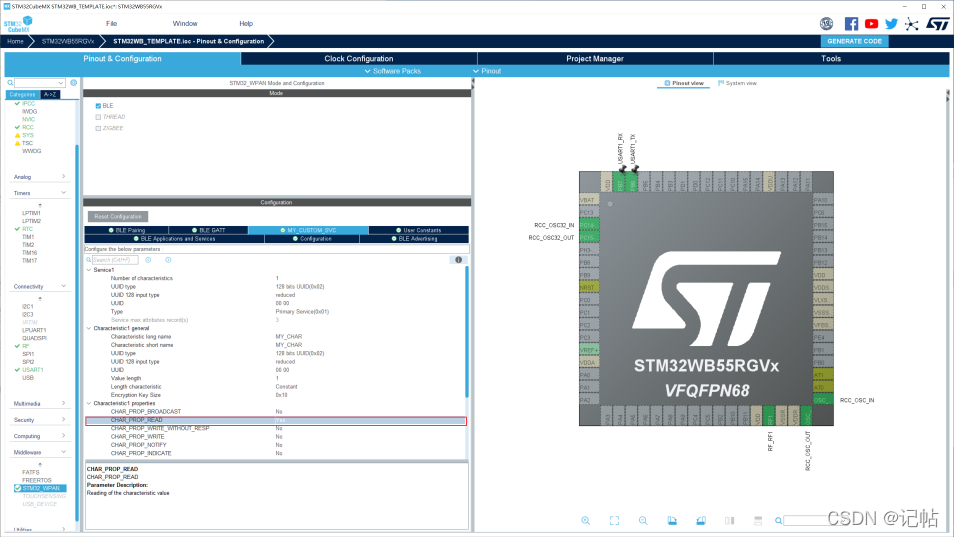954x537 pixels.
Task: Open the User Constants tab
Action: (419, 230)
